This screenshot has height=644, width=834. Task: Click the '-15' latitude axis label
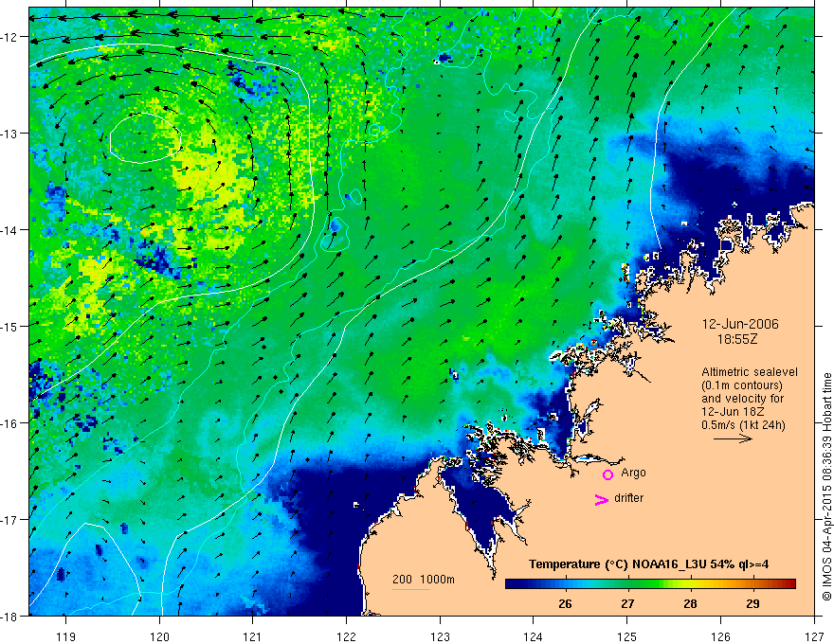coord(9,326)
